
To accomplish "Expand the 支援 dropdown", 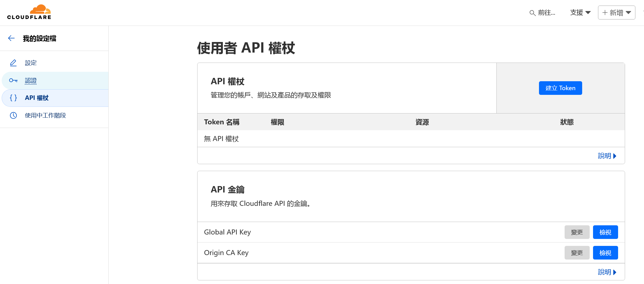I will pos(580,13).
